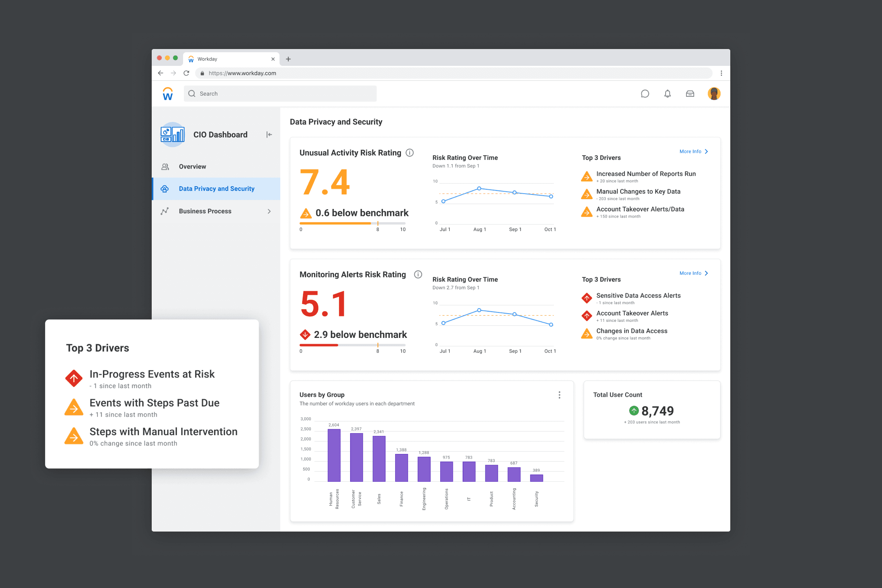This screenshot has width=882, height=588.
Task: Click the Human Resources bar in chart
Action: pos(334,455)
